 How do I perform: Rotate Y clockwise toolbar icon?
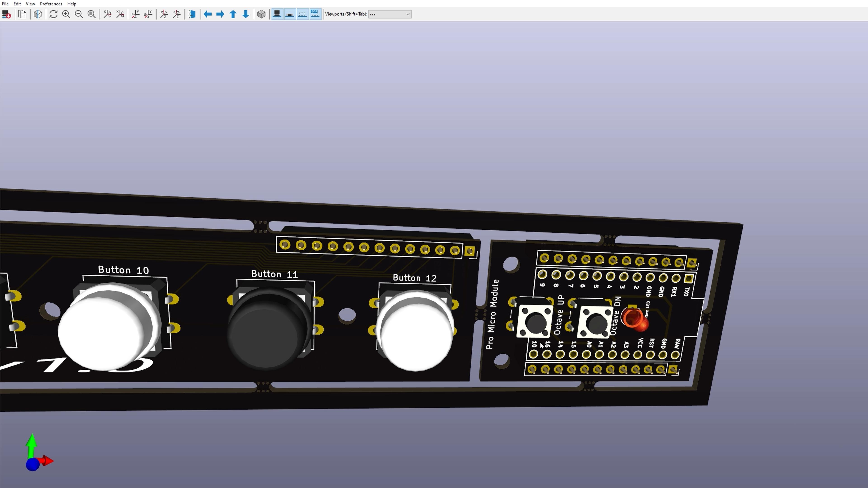tap(136, 14)
